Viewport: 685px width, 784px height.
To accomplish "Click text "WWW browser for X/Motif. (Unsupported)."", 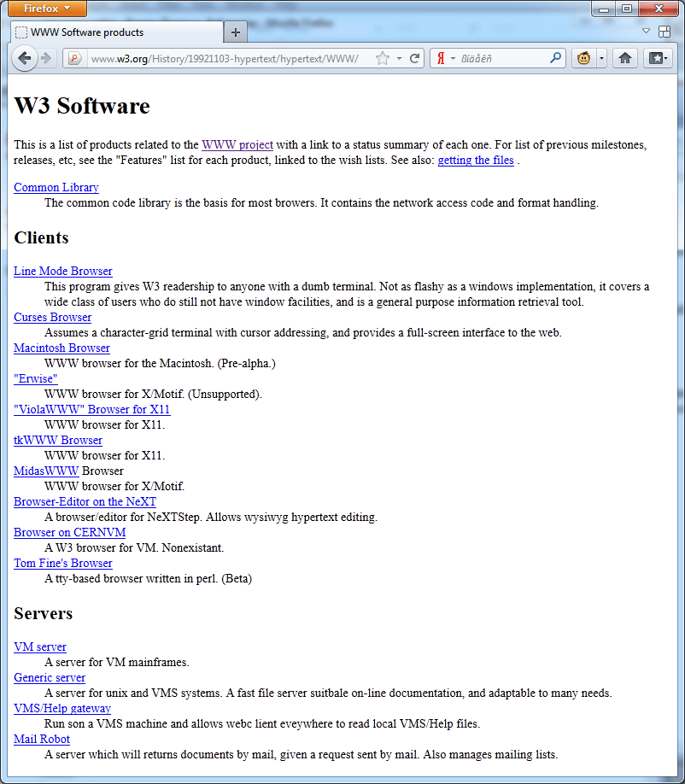I will (x=153, y=395).
